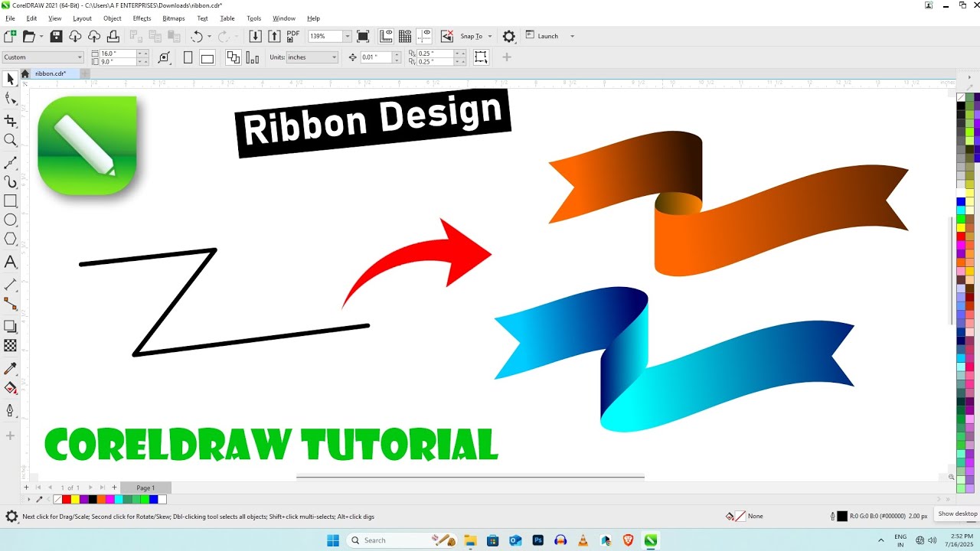This screenshot has width=980, height=551.
Task: Click the Undo arrow icon
Action: [x=197, y=36]
